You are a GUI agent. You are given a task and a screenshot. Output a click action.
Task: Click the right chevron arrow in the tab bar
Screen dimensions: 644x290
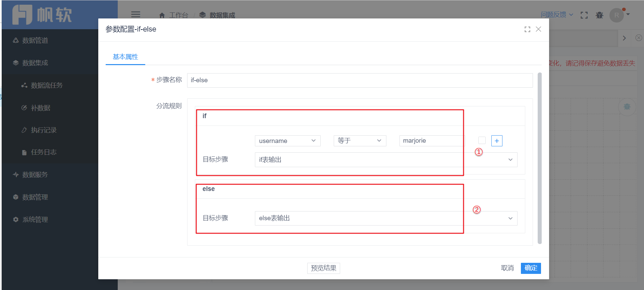point(624,38)
